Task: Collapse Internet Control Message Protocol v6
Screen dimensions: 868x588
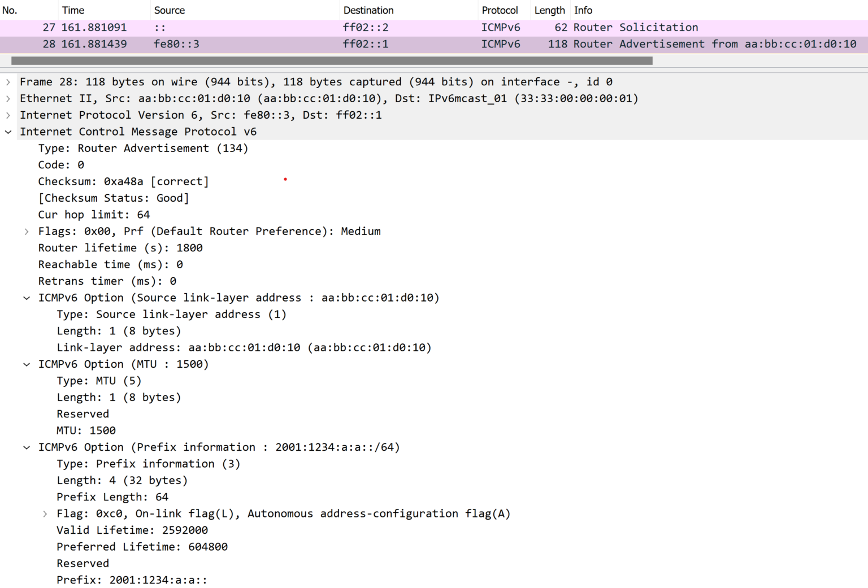Action: click(x=8, y=132)
